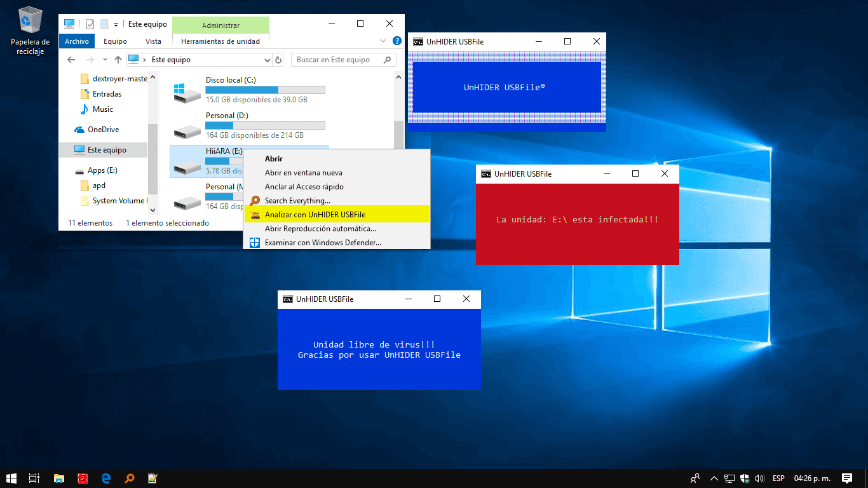The height and width of the screenshot is (488, 868).
Task: Click the Personal (D:) usage bar
Action: [265, 126]
